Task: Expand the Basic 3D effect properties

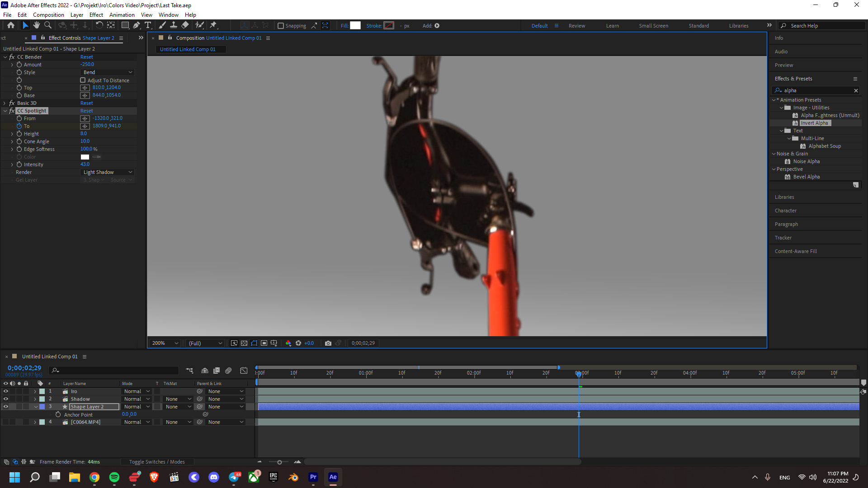Action: 5,103
